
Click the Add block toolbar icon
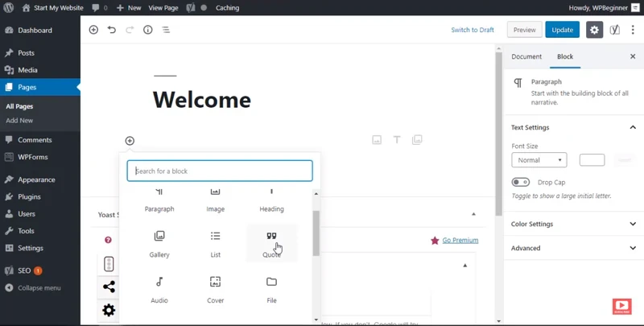pyautogui.click(x=93, y=30)
